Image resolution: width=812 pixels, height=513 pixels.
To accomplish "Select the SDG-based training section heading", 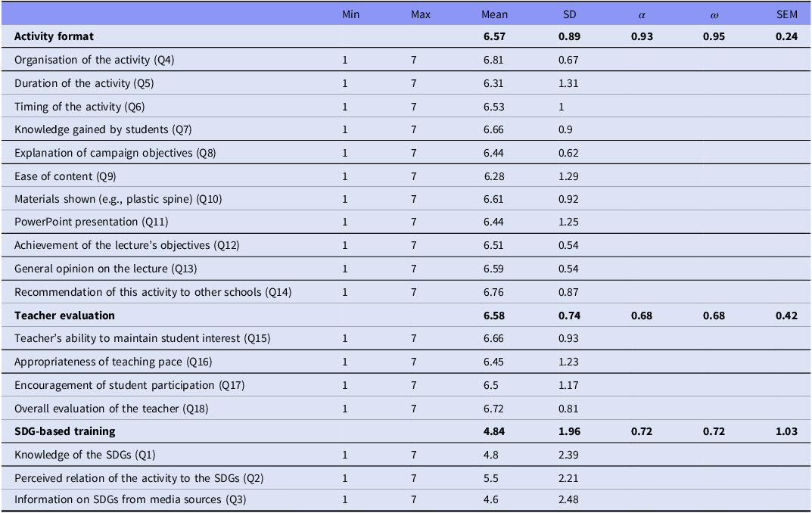I will pos(65,431).
